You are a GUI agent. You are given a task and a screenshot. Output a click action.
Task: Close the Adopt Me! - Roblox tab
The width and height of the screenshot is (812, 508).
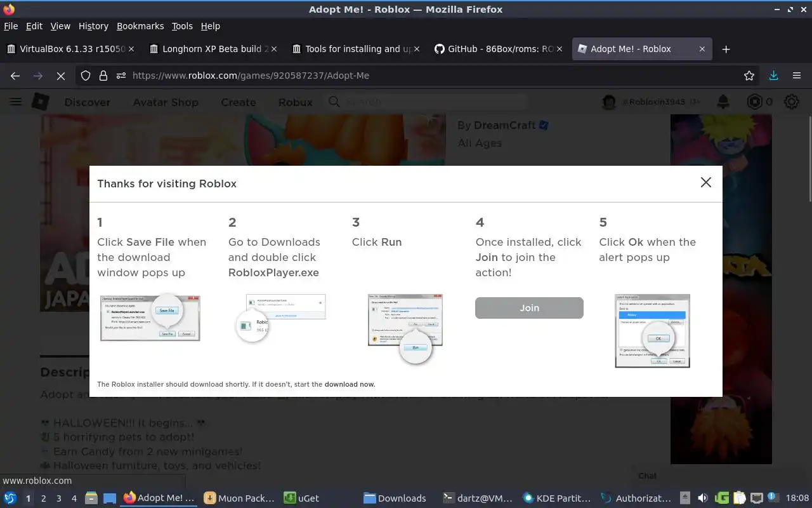point(702,49)
